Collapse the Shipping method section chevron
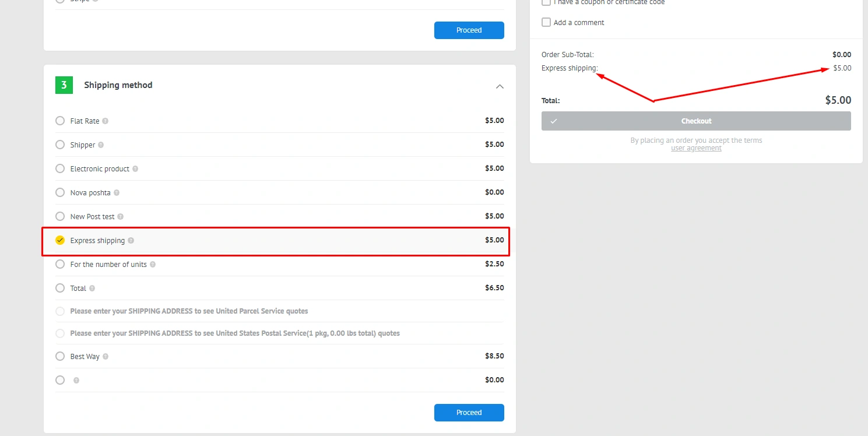 tap(500, 86)
